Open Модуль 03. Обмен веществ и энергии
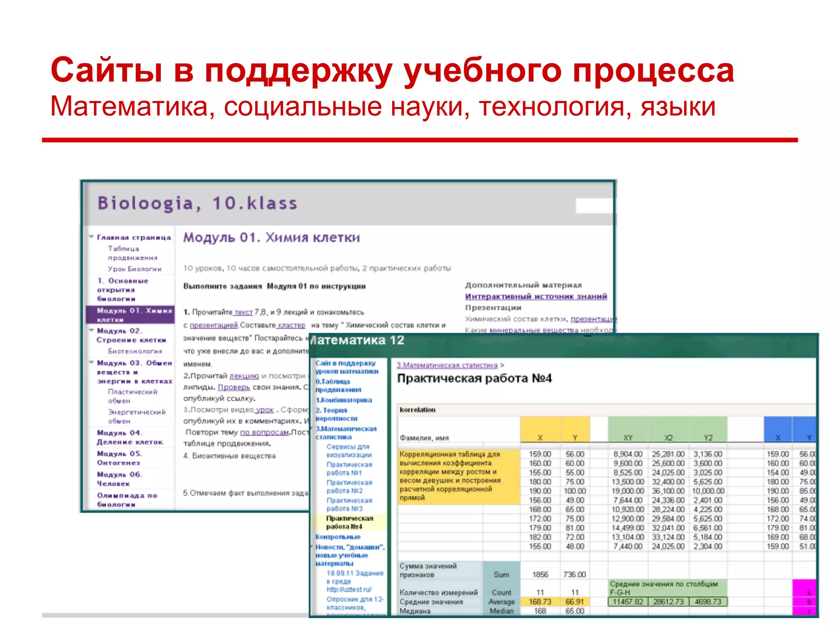The width and height of the screenshot is (840, 630). (x=135, y=372)
